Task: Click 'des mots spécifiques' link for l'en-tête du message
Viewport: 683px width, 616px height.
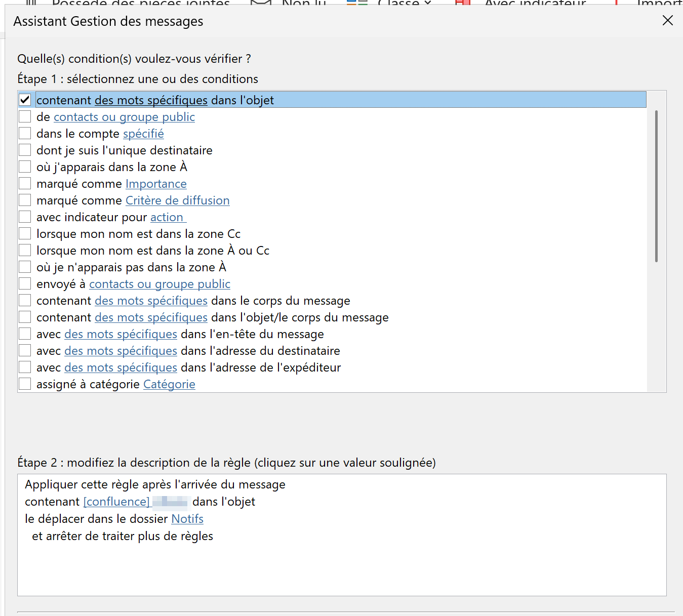Action: (120, 334)
